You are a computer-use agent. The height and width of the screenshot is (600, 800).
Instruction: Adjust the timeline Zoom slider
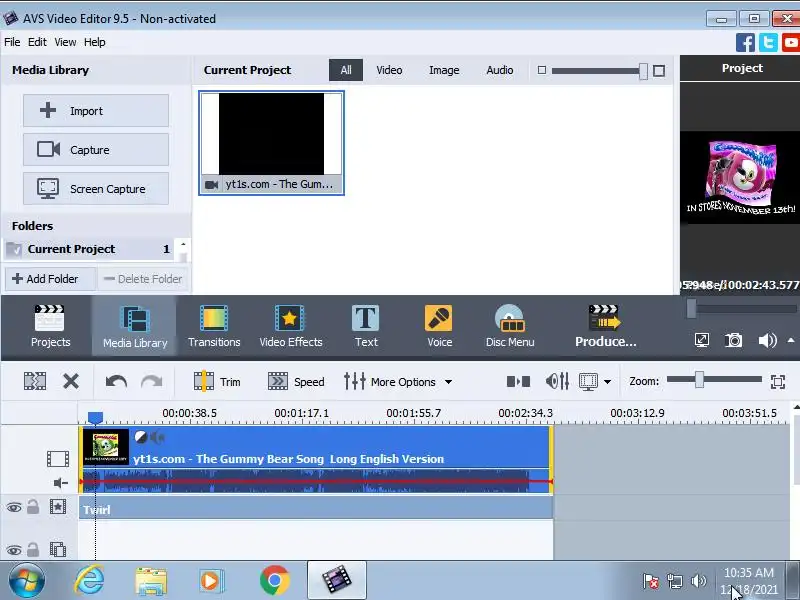[699, 380]
